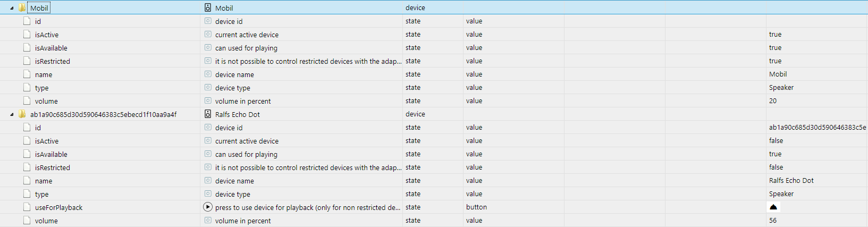Viewport: 868px width, 227px height.
Task: Select the isRestricted row under Mobil
Action: 53,61
